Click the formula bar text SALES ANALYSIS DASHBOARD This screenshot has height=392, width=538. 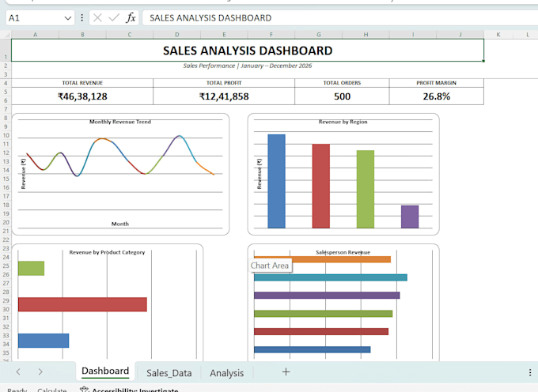pos(210,18)
